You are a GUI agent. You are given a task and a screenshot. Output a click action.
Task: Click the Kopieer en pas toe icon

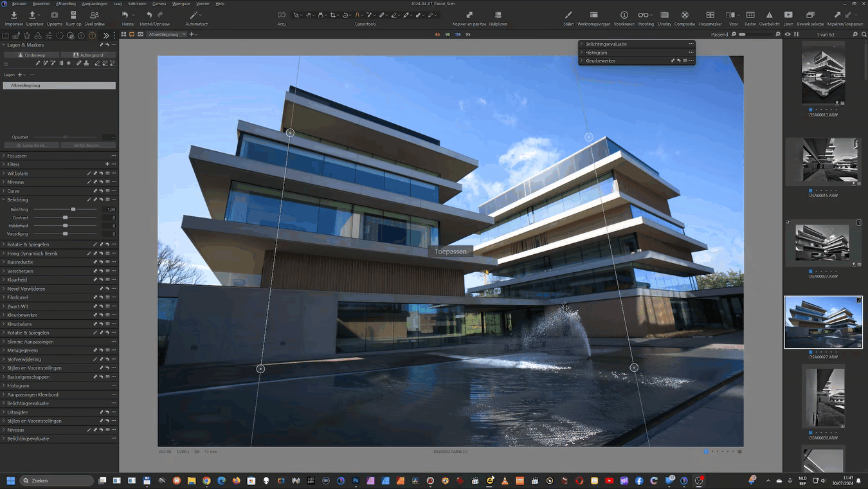pyautogui.click(x=469, y=15)
